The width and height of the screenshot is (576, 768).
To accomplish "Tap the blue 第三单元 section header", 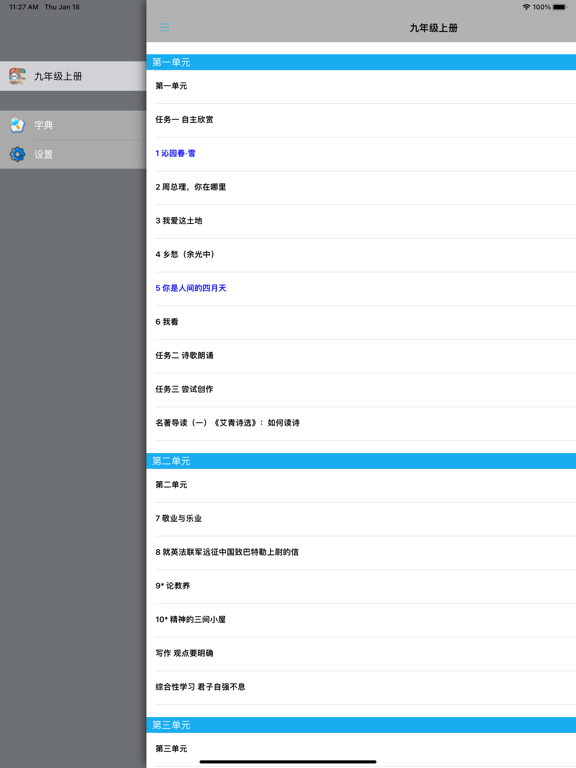I will (x=361, y=725).
